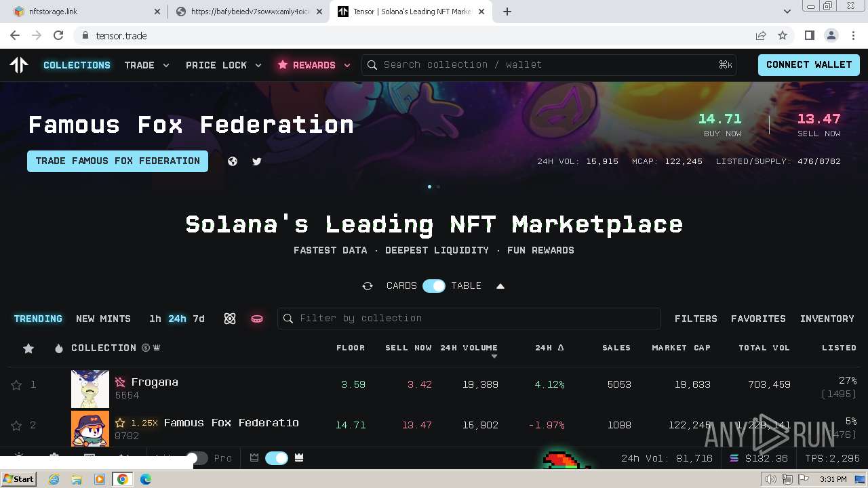Share this page from the address bar
868x488 pixels.
[x=761, y=35]
